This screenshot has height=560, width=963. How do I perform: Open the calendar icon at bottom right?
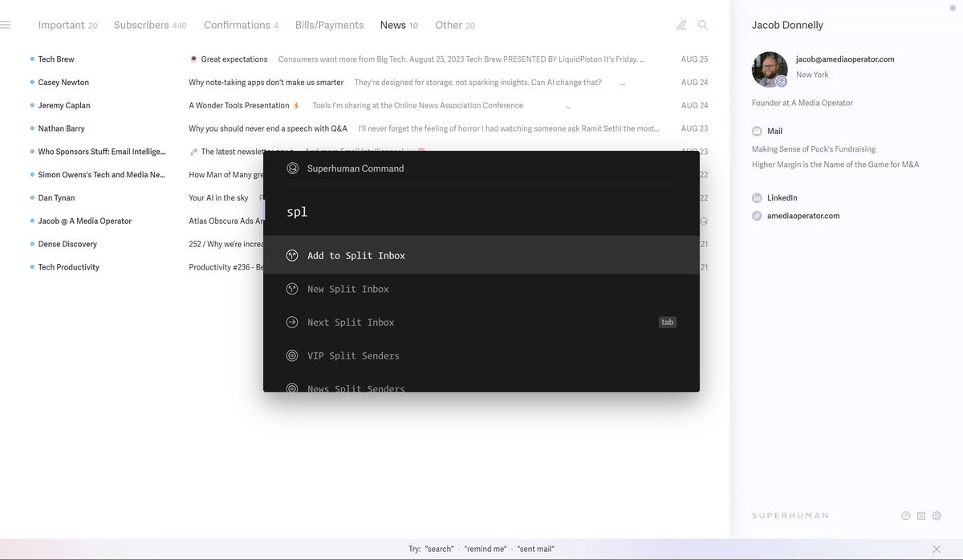(x=921, y=516)
